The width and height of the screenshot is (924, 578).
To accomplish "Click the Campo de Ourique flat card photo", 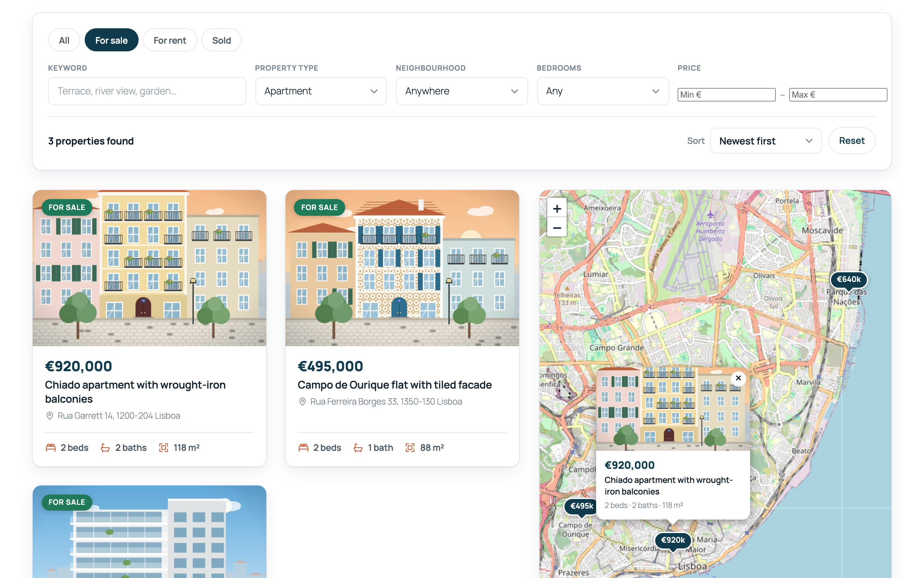I will 402,268.
